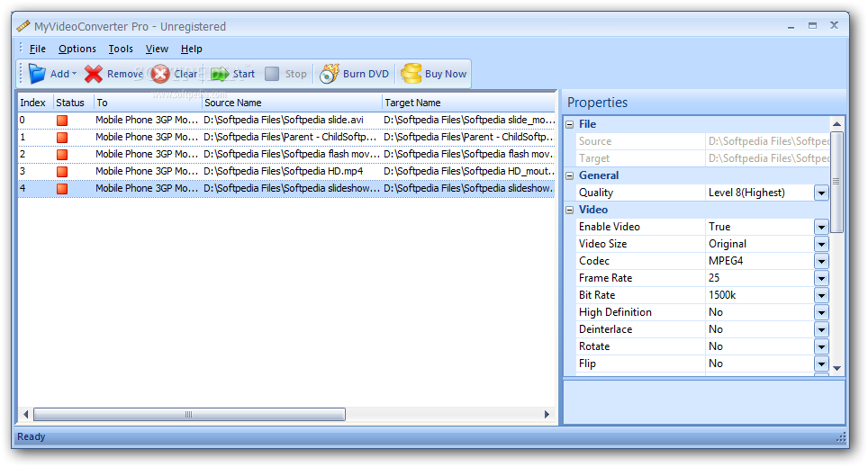Image resolution: width=868 pixels, height=467 pixels.
Task: Click the Add folder icon
Action: pos(37,74)
